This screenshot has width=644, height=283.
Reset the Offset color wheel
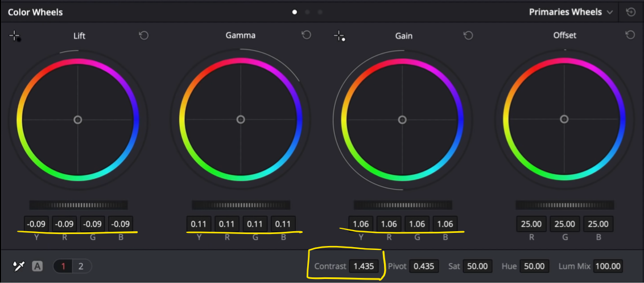[630, 35]
